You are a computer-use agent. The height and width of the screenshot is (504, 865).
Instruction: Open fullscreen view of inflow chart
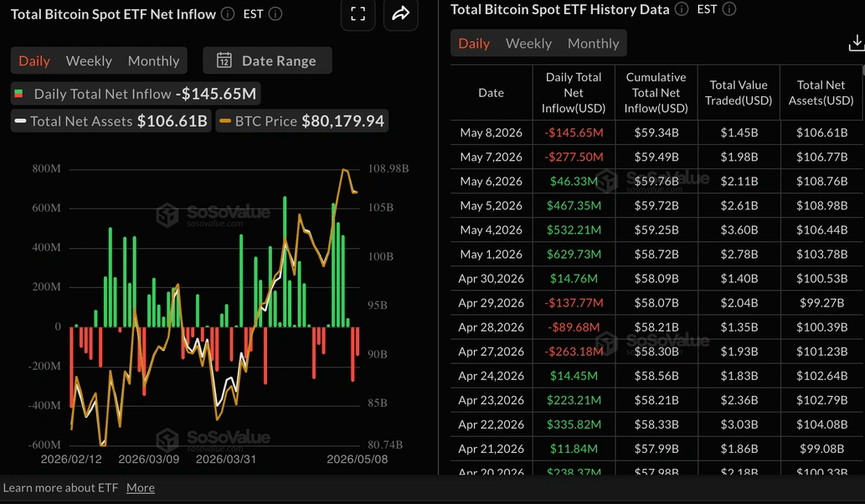point(358,14)
